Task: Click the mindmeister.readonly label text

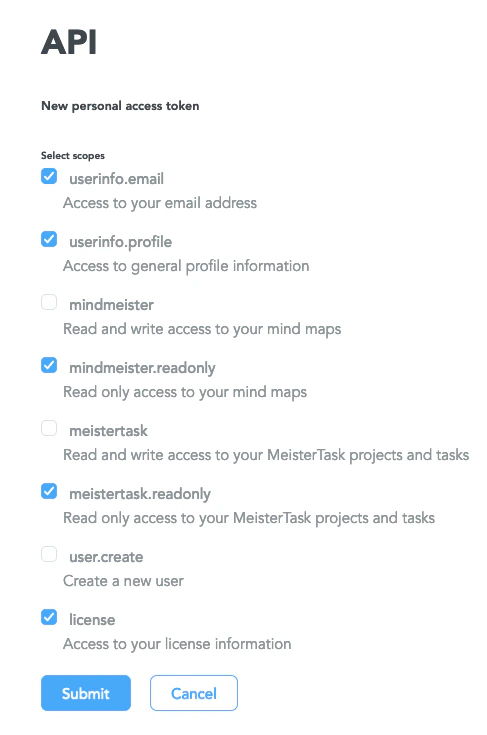Action: pos(142,368)
